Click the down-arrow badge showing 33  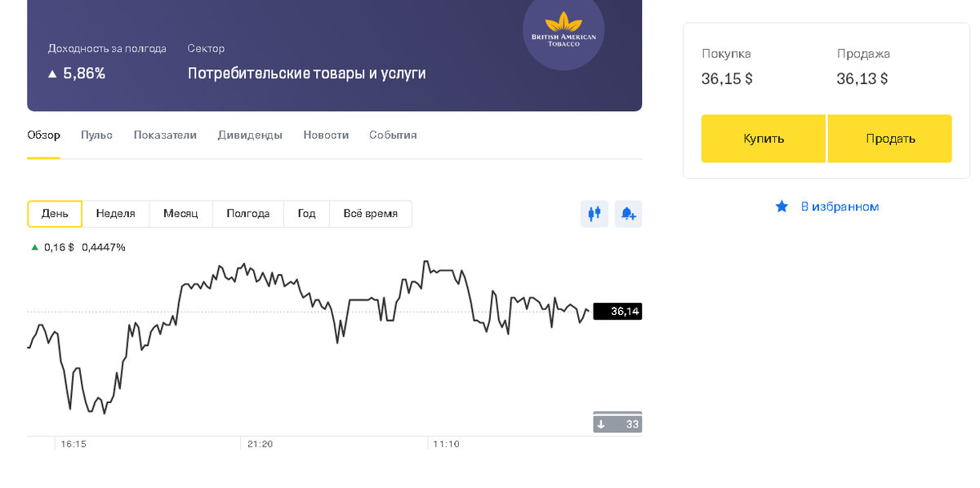pyautogui.click(x=617, y=422)
